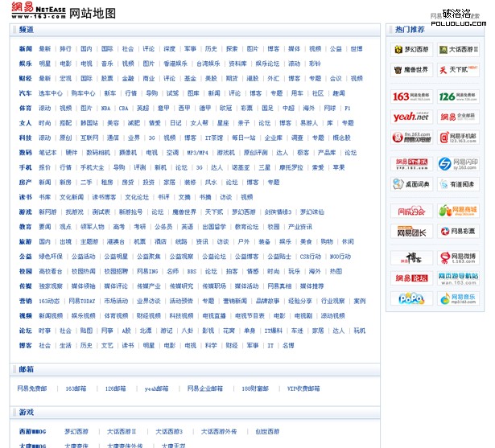
Task: Click the 网易企业邮箱 link under 邮箱
Action: coord(205,388)
